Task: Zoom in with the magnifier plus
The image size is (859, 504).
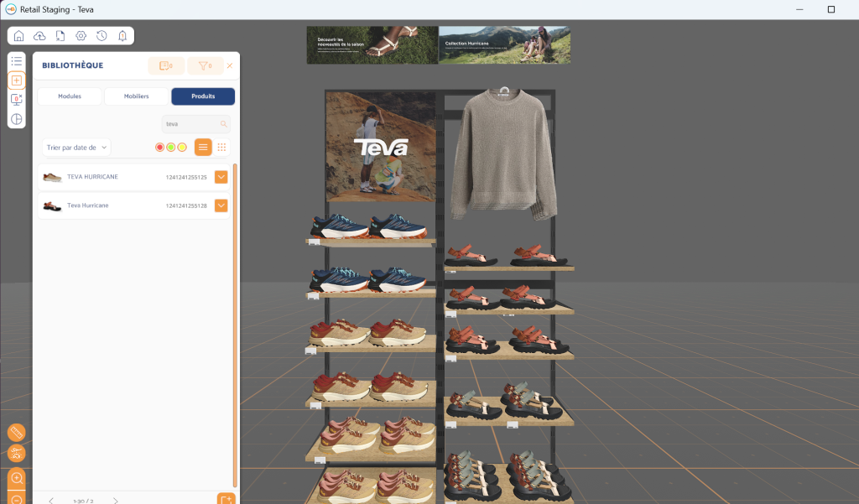Action: (x=17, y=478)
